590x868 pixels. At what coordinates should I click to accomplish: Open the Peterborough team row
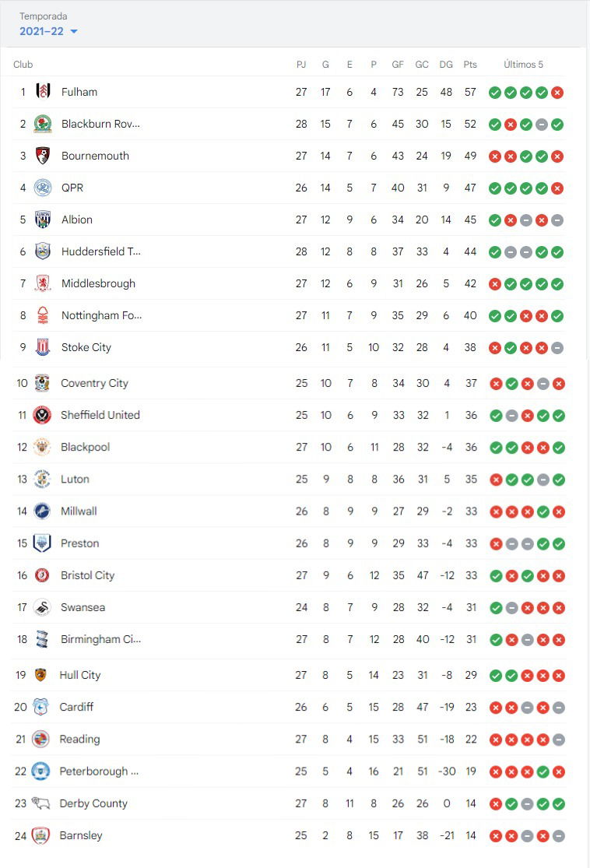tap(289, 771)
